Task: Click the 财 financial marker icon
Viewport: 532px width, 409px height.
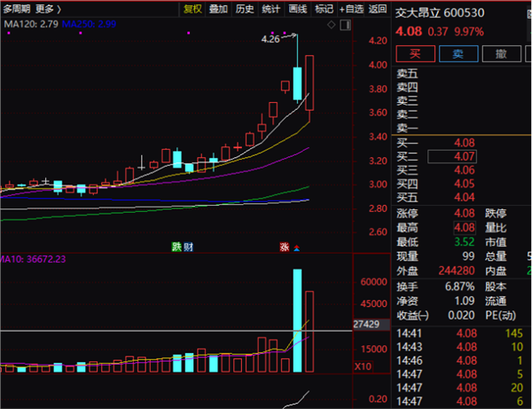Action: (x=189, y=246)
